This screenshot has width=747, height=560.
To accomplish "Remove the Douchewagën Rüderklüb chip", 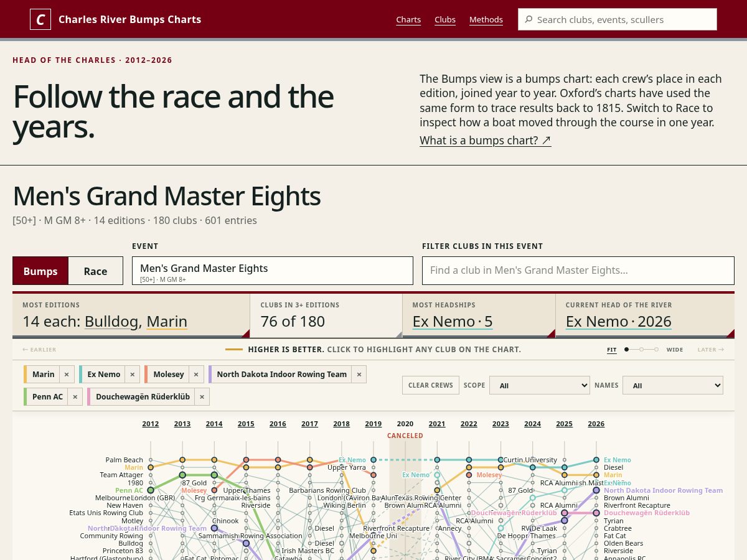I will 202,397.
